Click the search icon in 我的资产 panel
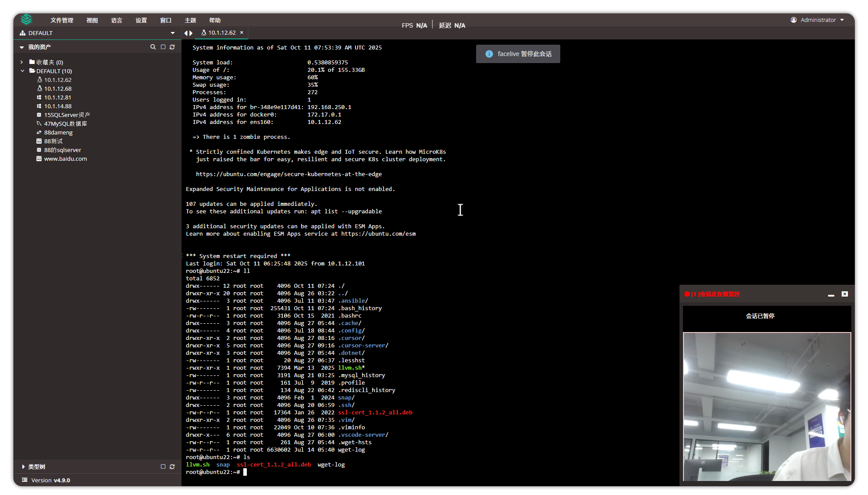The height and width of the screenshot is (495, 868). click(153, 47)
